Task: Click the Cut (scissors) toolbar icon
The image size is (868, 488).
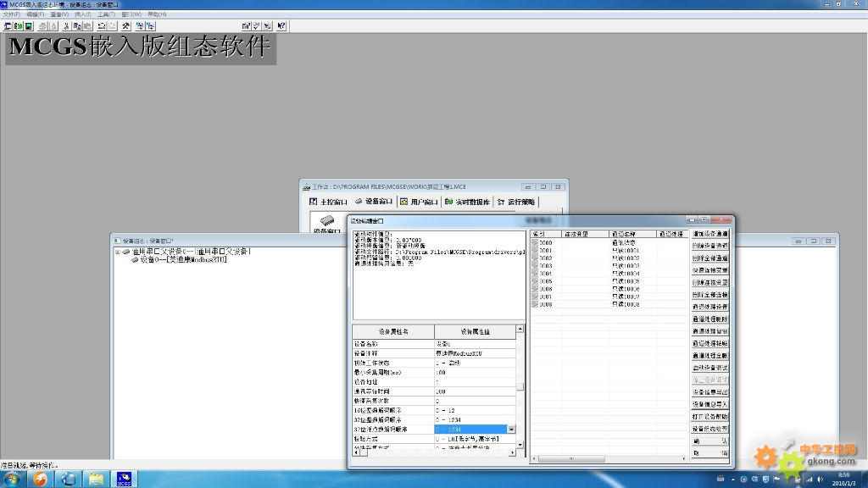Action: (x=66, y=26)
